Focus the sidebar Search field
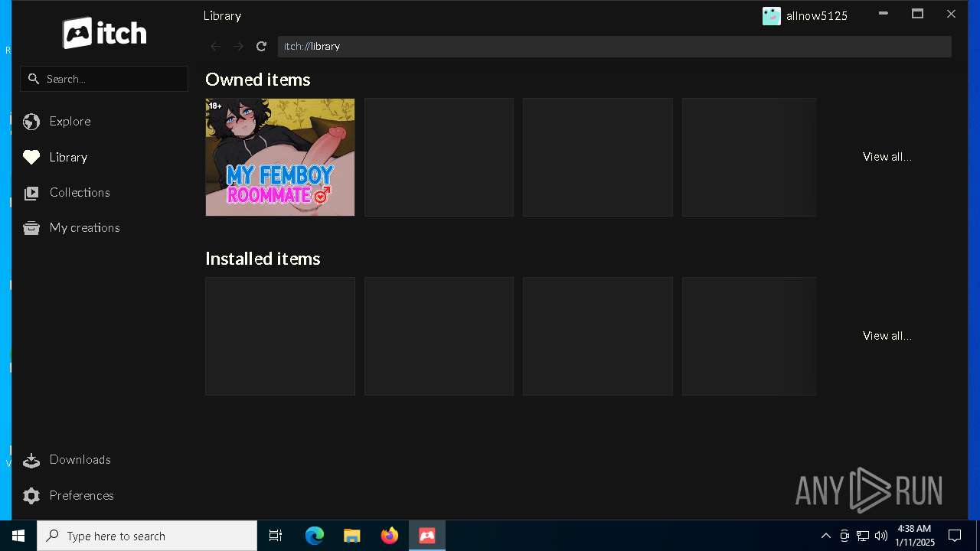Screen dimensions: 980x551 [104, 79]
